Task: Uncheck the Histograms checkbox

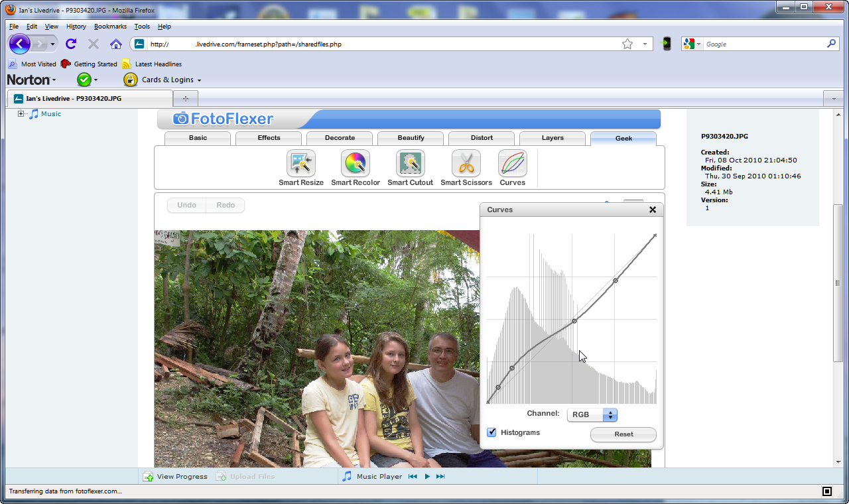Action: pyautogui.click(x=491, y=432)
